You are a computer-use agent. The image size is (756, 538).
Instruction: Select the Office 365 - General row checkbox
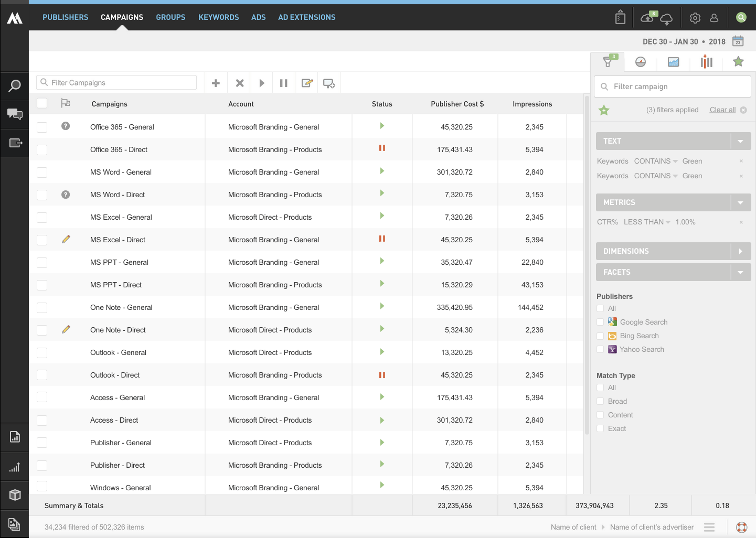[42, 127]
